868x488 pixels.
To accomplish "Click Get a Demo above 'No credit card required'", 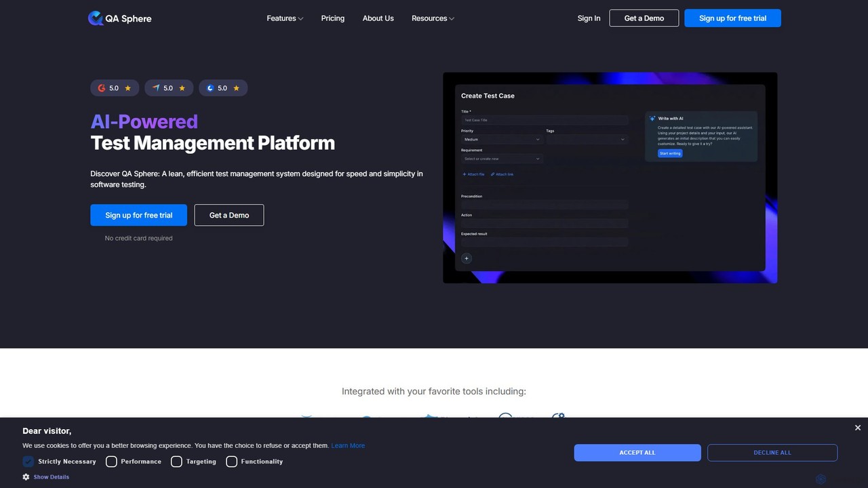I will 229,216.
